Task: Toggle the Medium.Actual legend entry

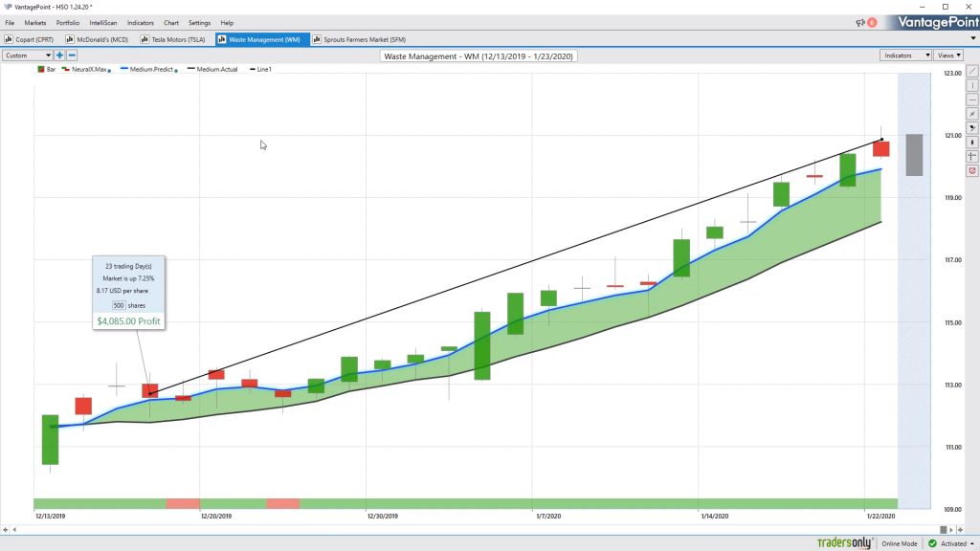Action: tap(212, 69)
